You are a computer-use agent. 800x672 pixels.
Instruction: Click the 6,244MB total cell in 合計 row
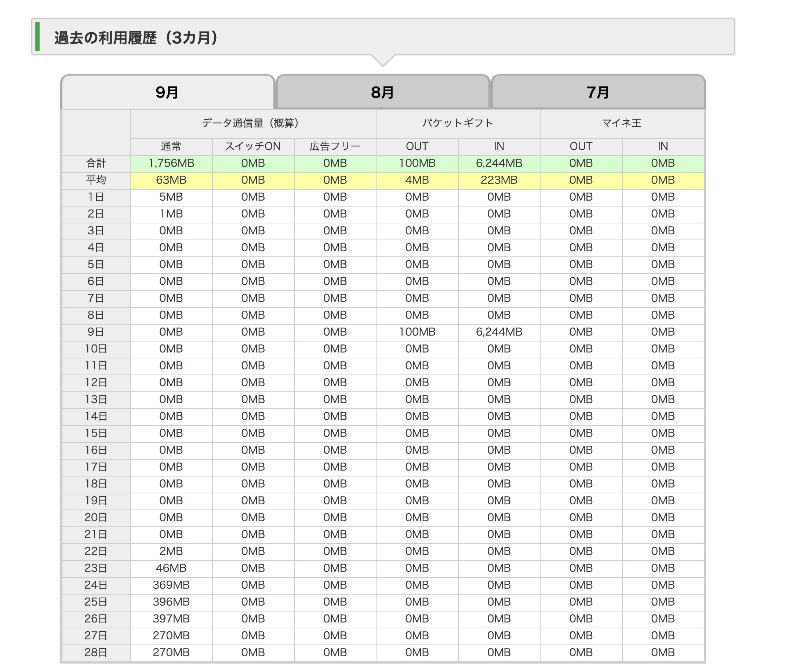(498, 164)
